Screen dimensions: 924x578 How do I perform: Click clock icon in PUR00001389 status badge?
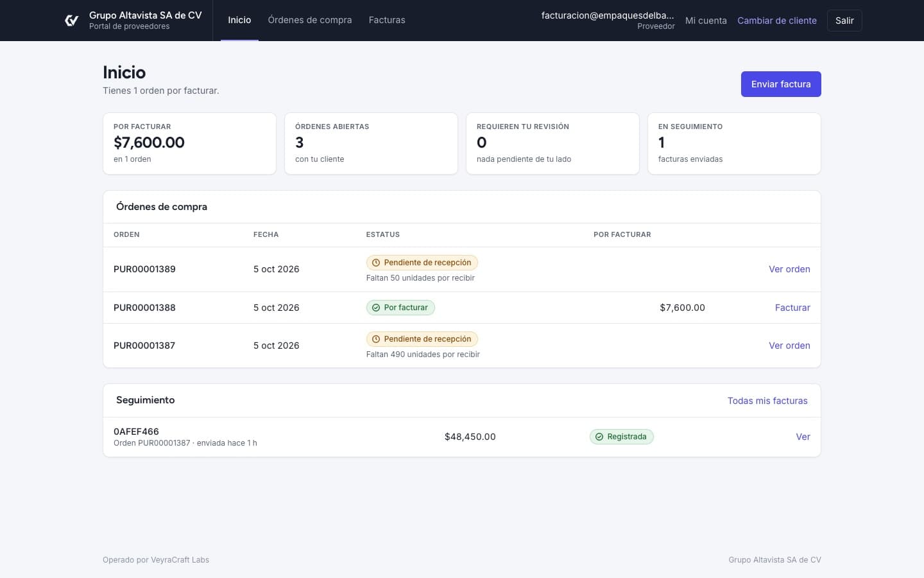pyautogui.click(x=376, y=263)
